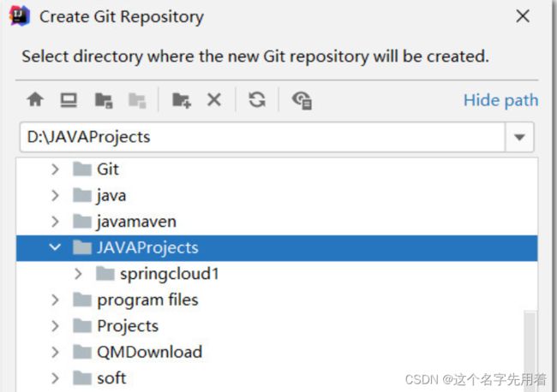Click the vertical scrollbar of the tree
Viewport: 557px width, 392px height.
point(530,351)
